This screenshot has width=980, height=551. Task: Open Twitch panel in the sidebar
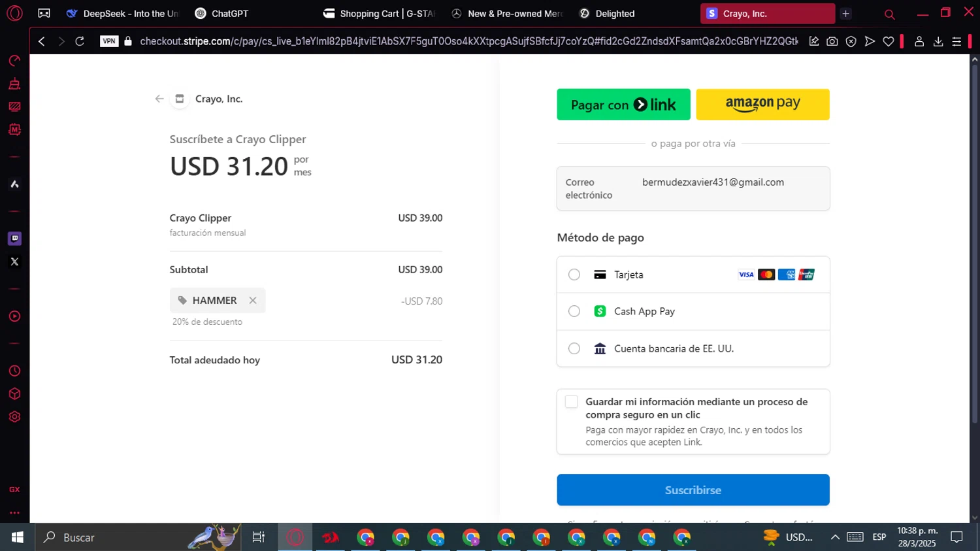tap(14, 239)
